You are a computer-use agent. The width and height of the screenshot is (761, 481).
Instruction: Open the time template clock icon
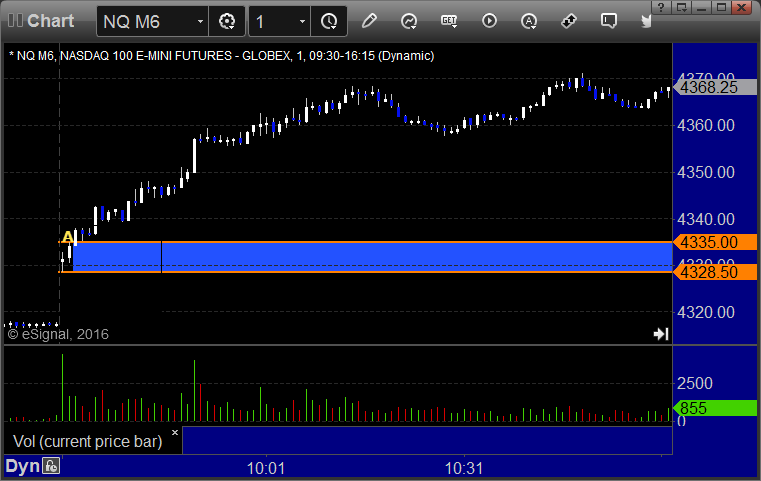pyautogui.click(x=329, y=21)
